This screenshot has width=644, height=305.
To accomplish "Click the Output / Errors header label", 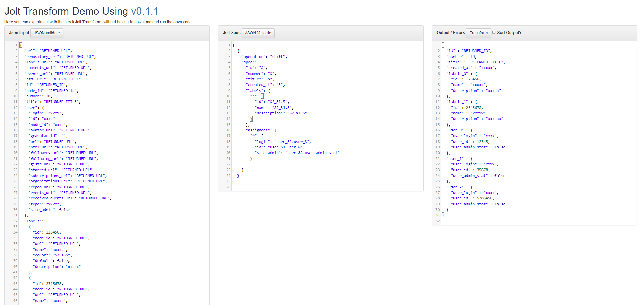I will point(450,33).
